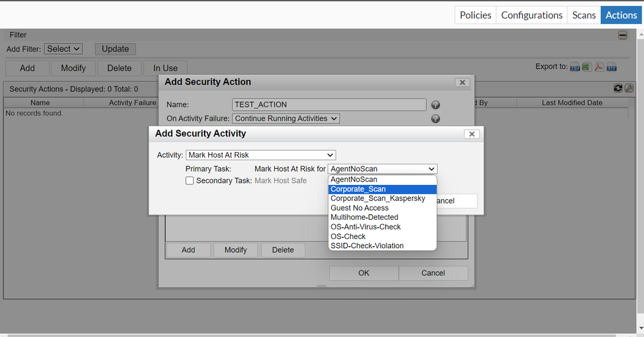Click Modify button in Add Security Action dialog
Screen dimensions: 644x337
(x=236, y=250)
